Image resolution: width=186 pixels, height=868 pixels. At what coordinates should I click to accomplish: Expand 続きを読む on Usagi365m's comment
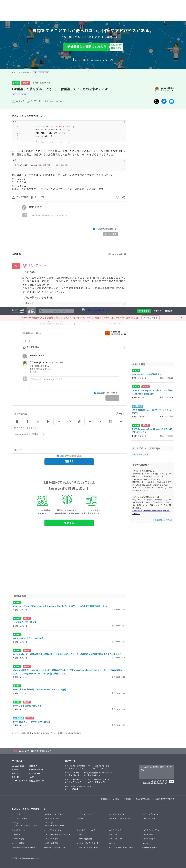34,372
